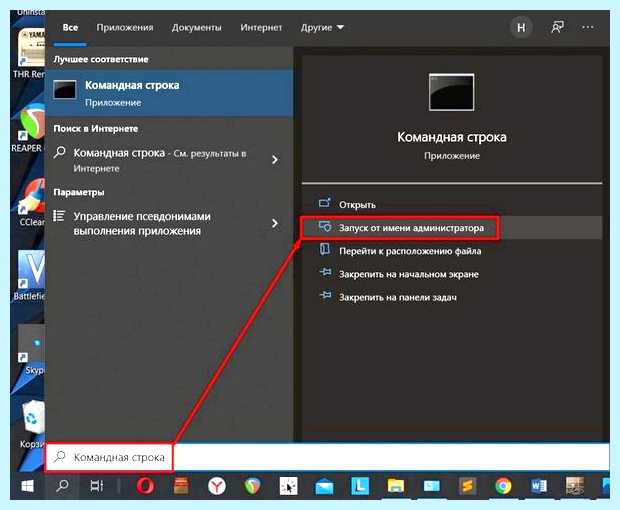Launch Microsoft Word from the taskbar
This screenshot has width=620, height=510.
pyautogui.click(x=539, y=486)
